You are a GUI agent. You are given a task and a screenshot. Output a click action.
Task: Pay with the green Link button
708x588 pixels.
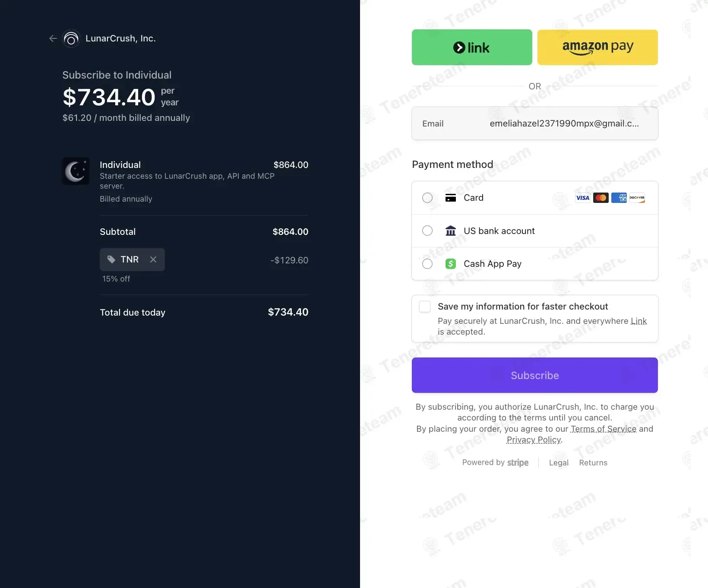click(x=472, y=47)
